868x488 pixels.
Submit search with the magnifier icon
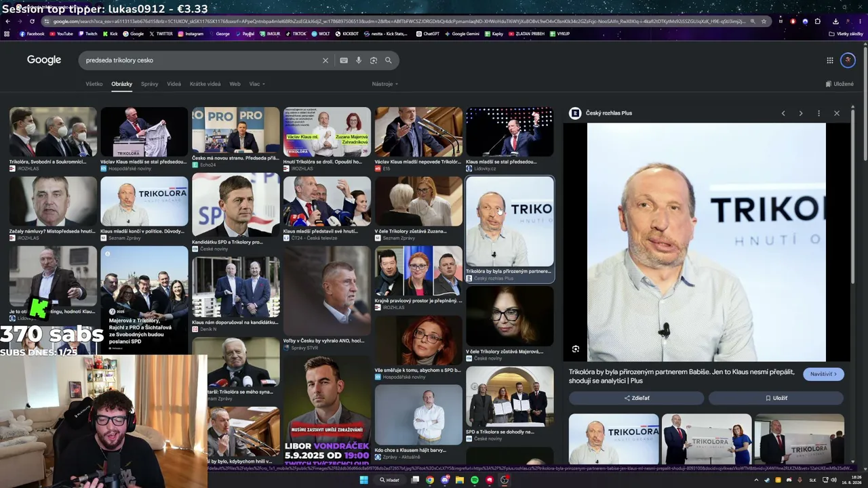point(389,60)
